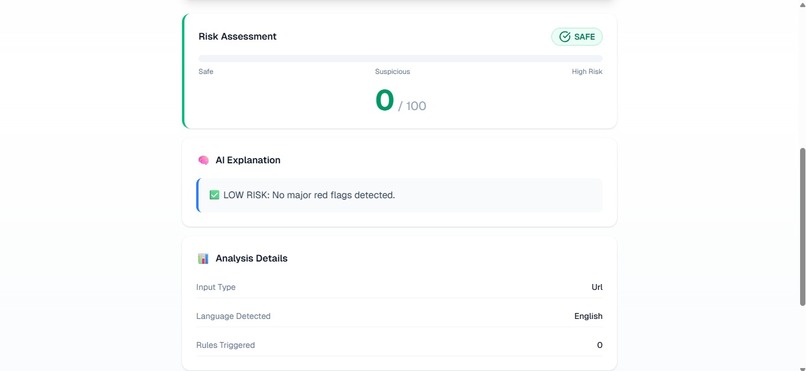Click the 'Language Detected' row label
Viewport: 806px width, 371px height.
click(233, 316)
